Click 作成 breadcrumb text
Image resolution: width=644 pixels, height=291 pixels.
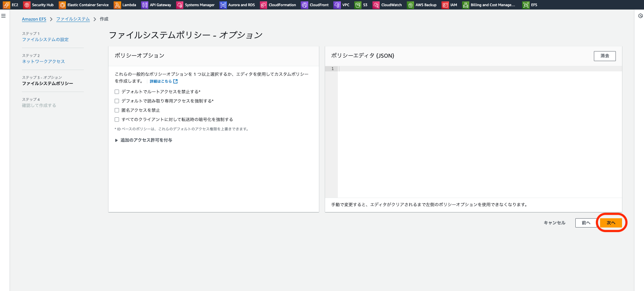(x=104, y=19)
